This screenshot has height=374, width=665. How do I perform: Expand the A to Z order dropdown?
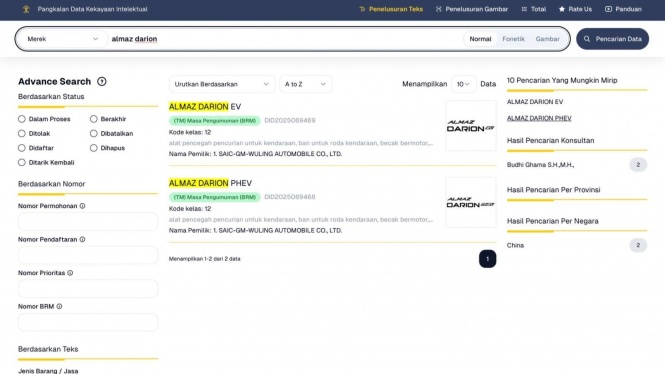(x=305, y=84)
